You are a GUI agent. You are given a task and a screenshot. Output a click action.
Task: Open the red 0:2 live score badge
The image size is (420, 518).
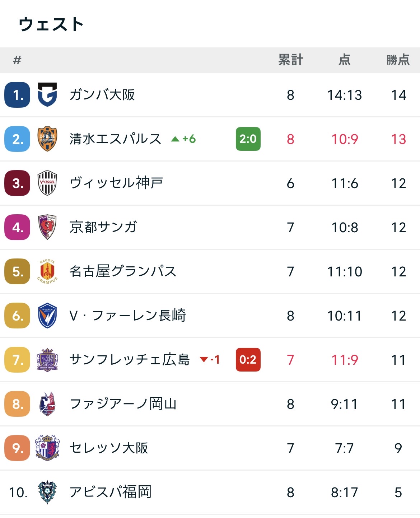point(248,360)
